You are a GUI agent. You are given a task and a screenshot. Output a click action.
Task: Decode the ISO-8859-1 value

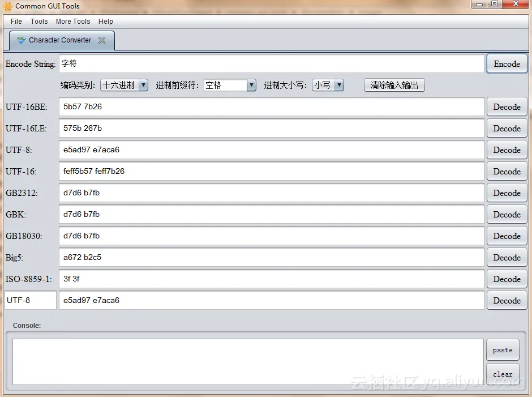[x=507, y=279]
